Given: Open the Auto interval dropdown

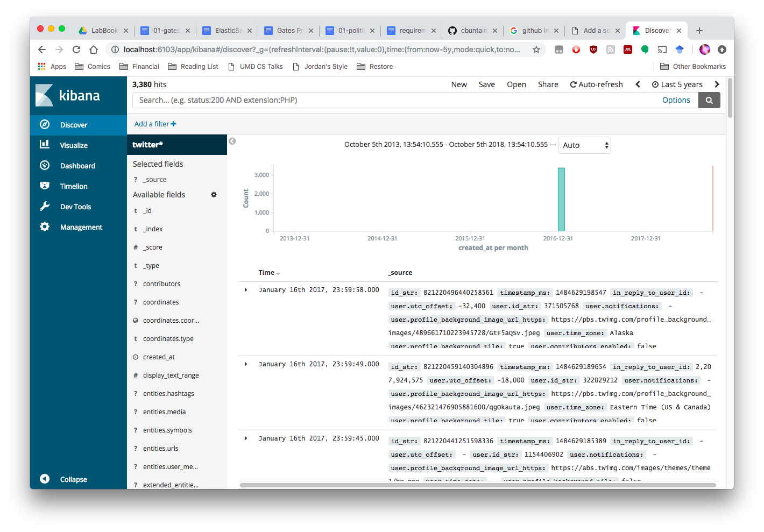Looking at the screenshot, I should pos(584,145).
